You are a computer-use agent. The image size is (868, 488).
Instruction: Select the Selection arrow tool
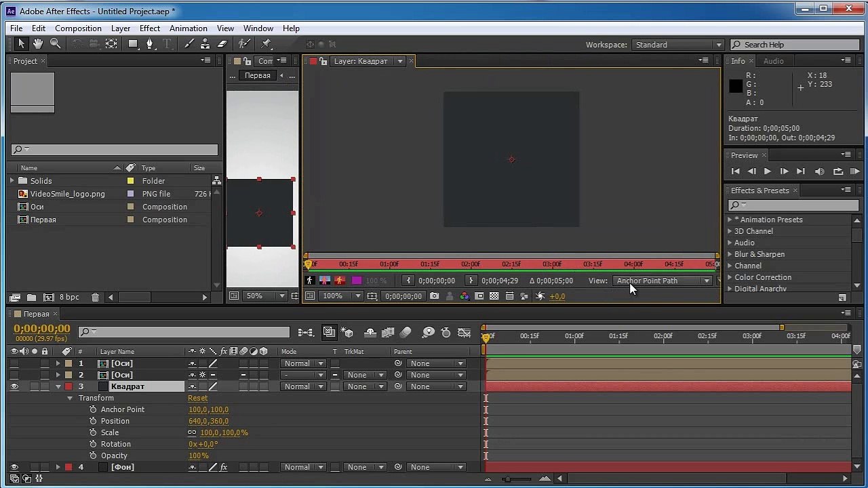click(x=21, y=44)
